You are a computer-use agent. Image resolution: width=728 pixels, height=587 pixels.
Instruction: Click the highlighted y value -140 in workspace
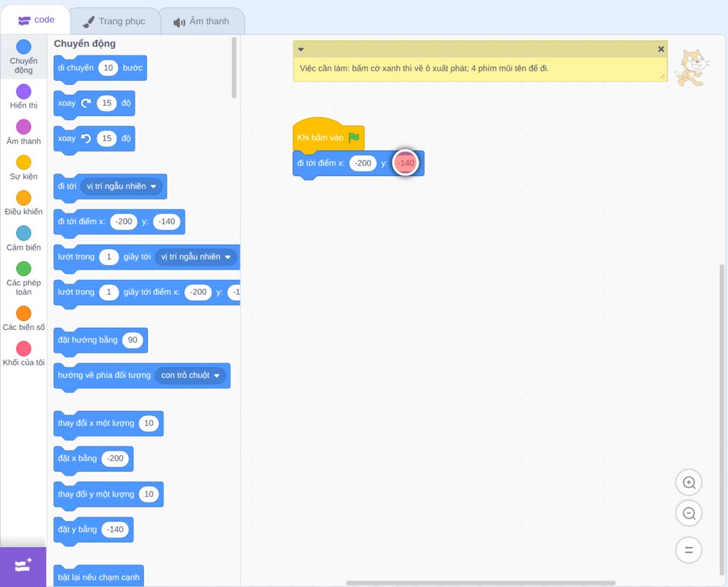(x=405, y=163)
